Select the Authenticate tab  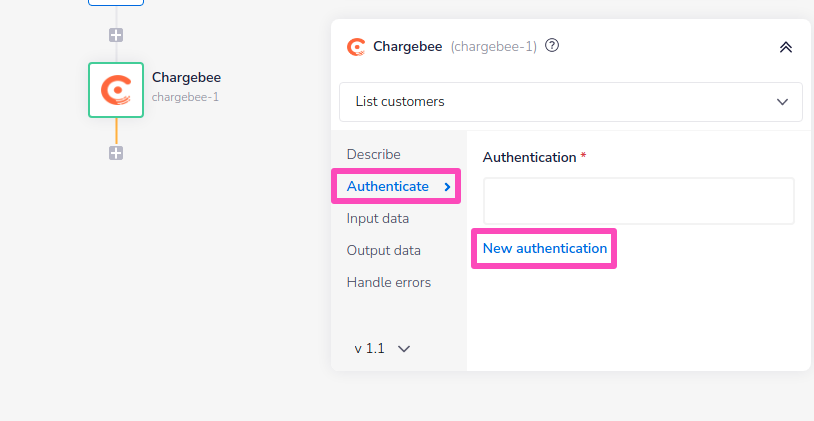click(x=388, y=186)
